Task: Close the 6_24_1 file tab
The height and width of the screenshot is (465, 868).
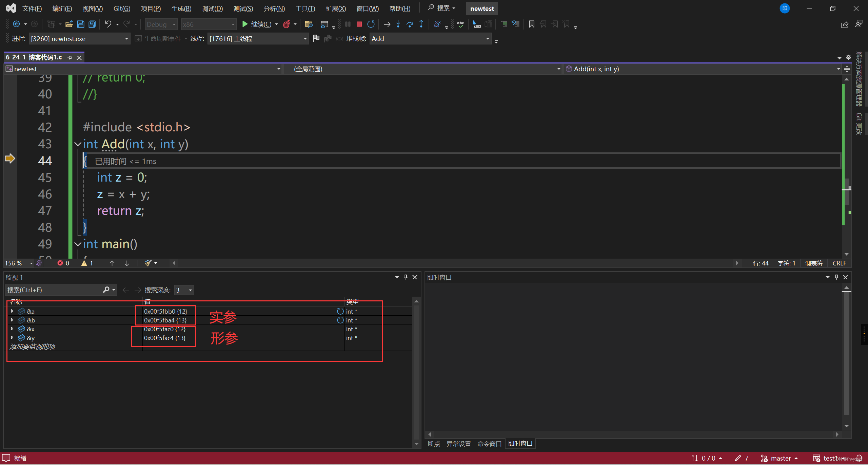Action: click(79, 58)
